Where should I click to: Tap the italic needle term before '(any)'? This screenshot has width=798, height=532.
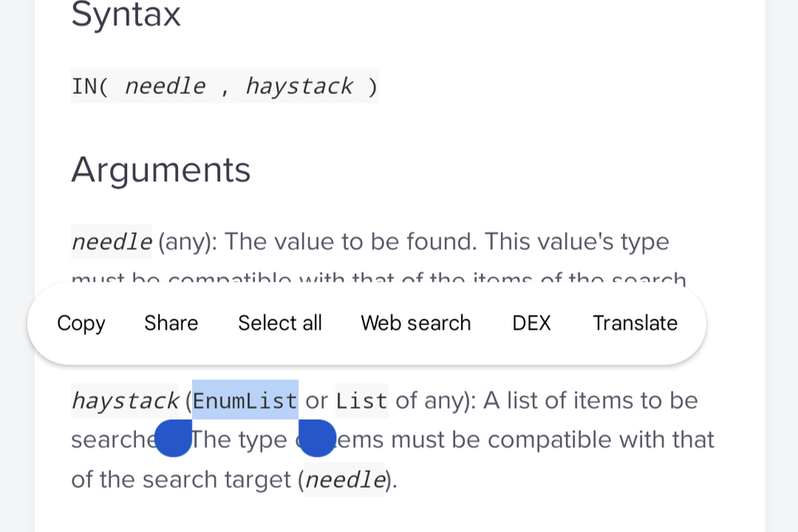click(x=112, y=242)
